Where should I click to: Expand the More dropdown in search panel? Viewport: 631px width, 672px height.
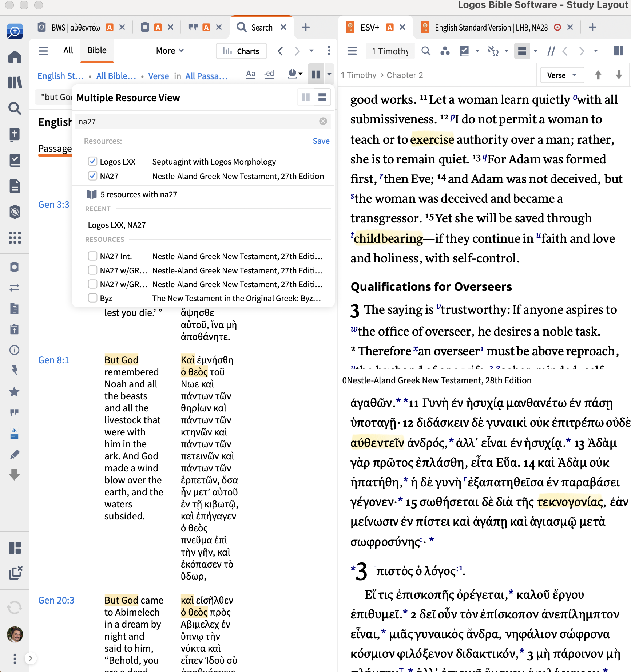click(170, 51)
